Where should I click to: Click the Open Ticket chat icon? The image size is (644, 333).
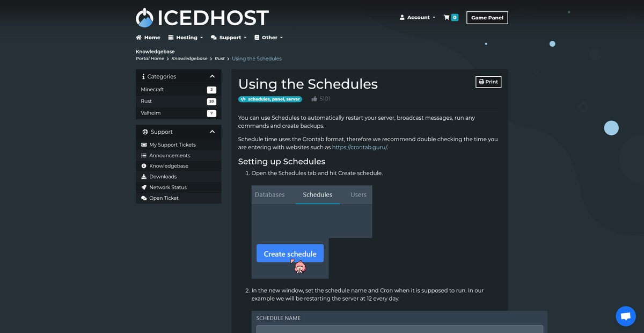pos(144,198)
